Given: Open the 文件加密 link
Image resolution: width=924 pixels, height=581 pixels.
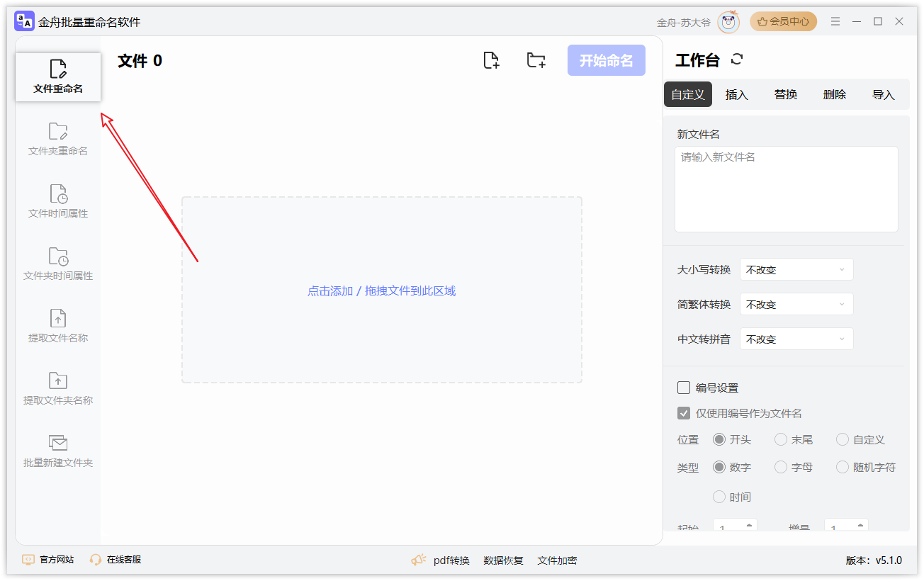Looking at the screenshot, I should click(x=557, y=560).
